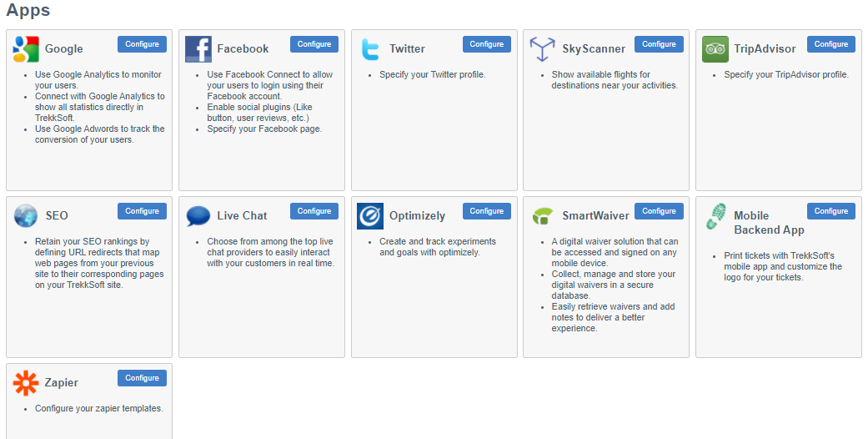Configure the SEO redirects app
Screen dimensions: 868x439
(x=142, y=211)
